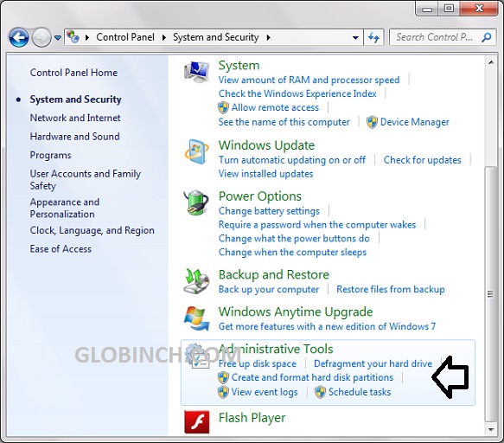The height and width of the screenshot is (443, 504).
Task: Open User Accounts and Family Safety
Action: (x=86, y=180)
